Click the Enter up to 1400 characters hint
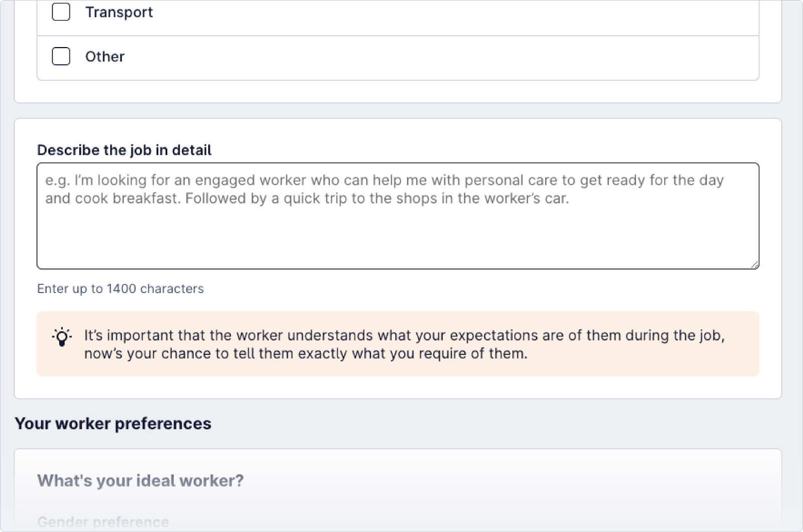This screenshot has height=532, width=803. [120, 288]
